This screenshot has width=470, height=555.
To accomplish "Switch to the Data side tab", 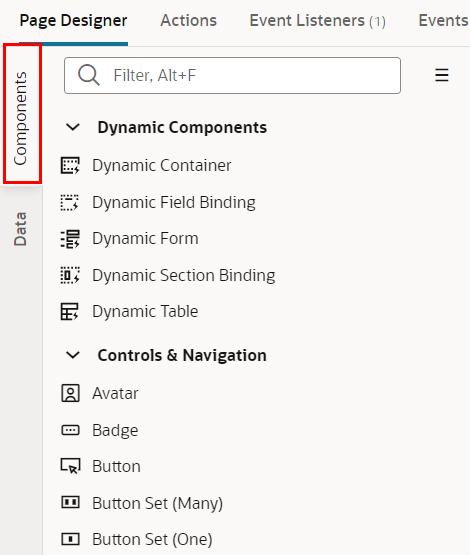I will [x=20, y=229].
